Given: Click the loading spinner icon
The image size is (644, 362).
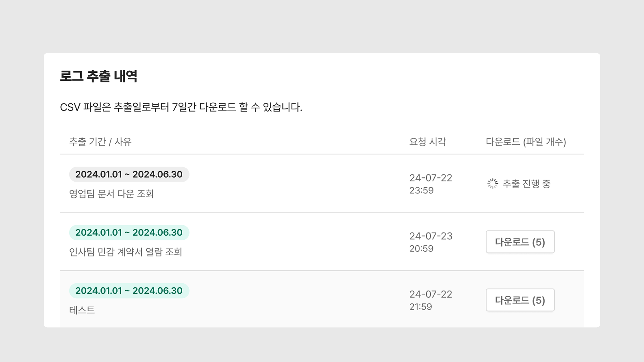Looking at the screenshot, I should pos(493,184).
